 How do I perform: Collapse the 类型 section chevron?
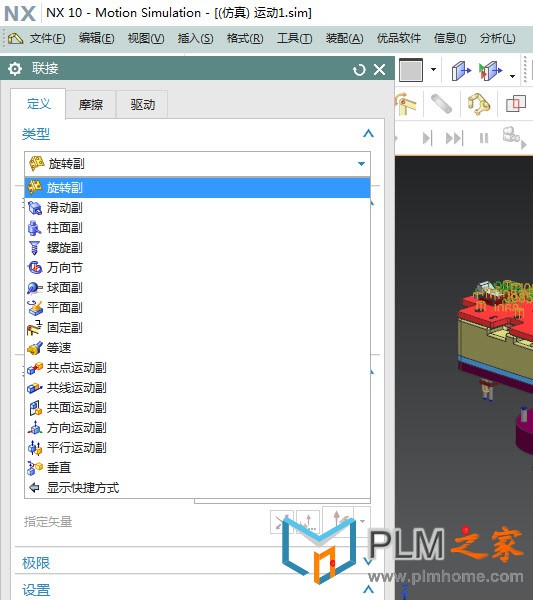tap(368, 134)
